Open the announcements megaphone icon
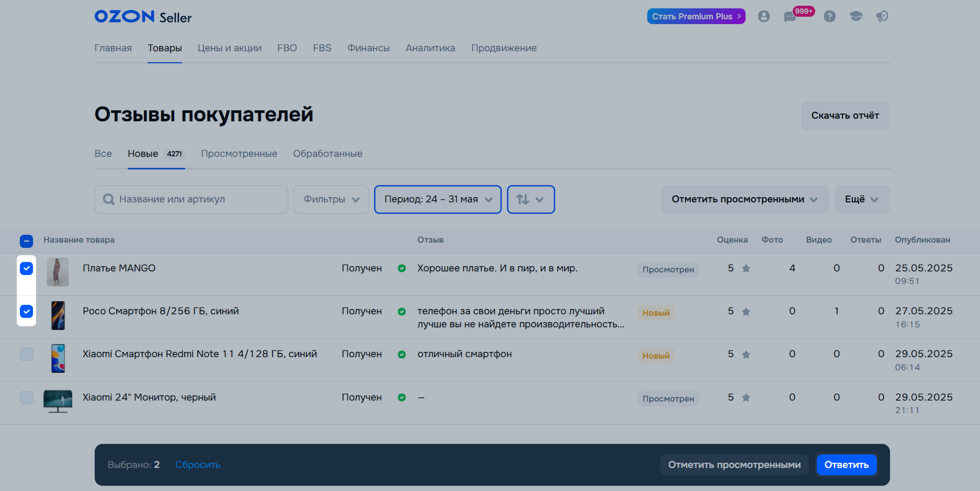This screenshot has height=491, width=980. coord(882,16)
